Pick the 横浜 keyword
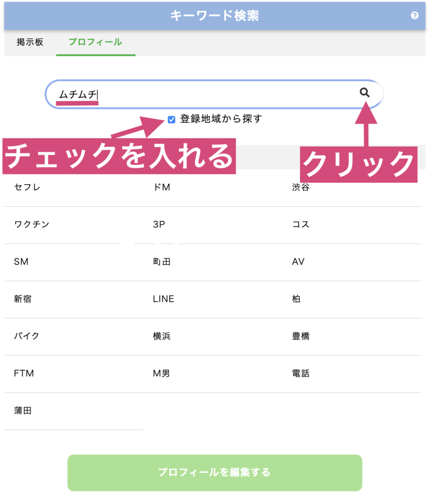The height and width of the screenshot is (504, 434). pyautogui.click(x=162, y=336)
